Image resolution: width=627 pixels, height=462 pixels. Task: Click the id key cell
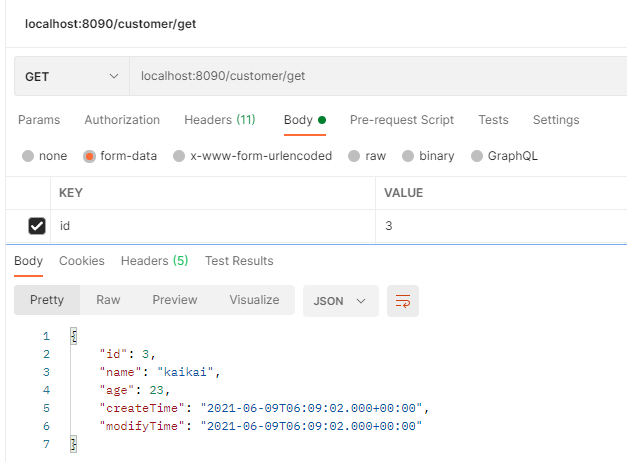pyautogui.click(x=213, y=226)
